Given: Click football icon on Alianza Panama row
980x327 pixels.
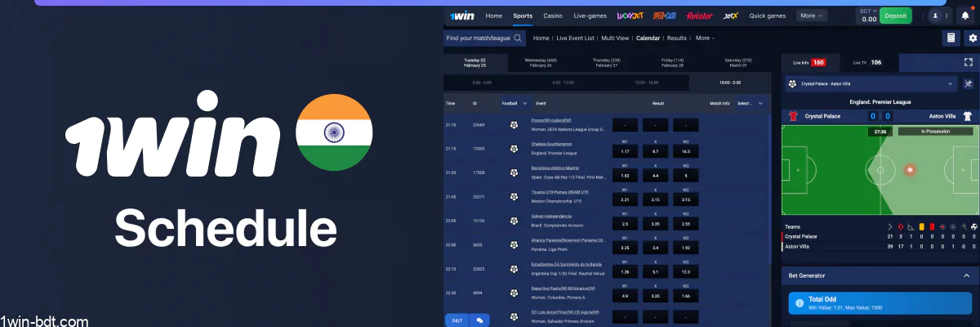Looking at the screenshot, I should [x=514, y=244].
